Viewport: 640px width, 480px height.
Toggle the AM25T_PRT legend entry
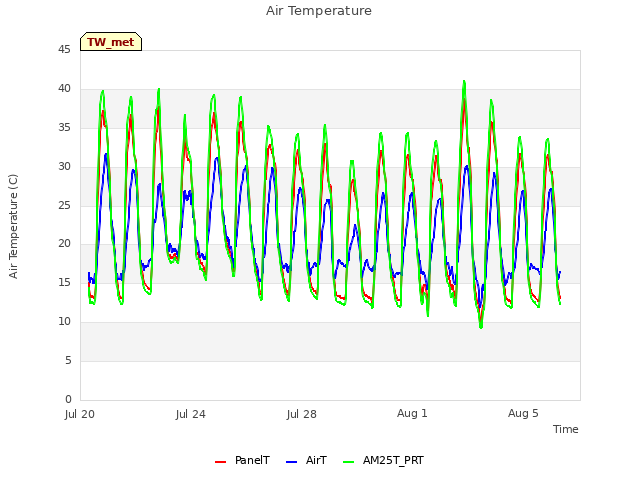point(383,460)
